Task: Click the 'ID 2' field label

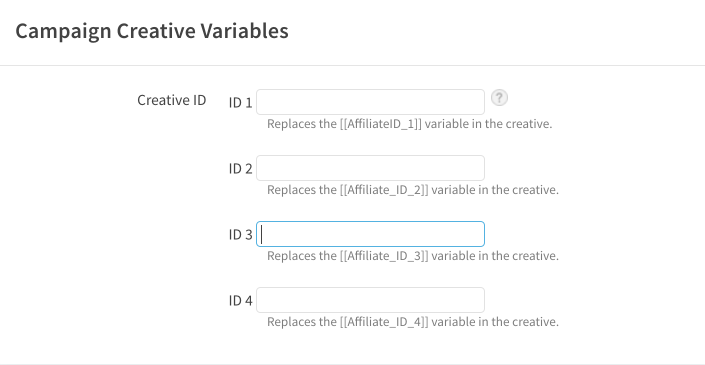Action: coord(241,169)
